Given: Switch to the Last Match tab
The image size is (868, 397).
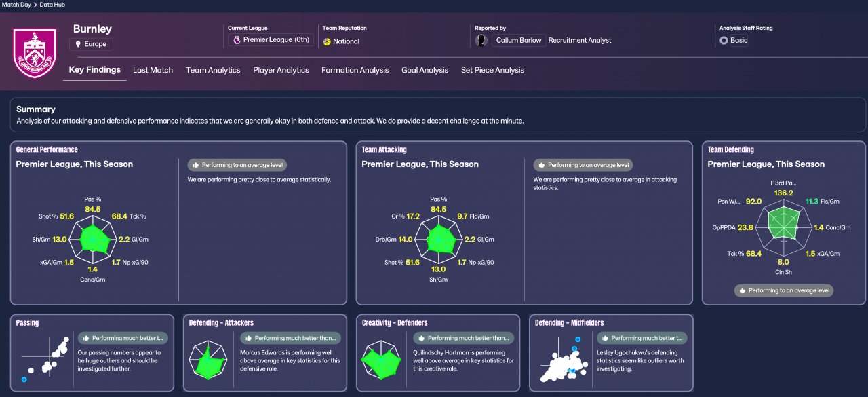Looking at the screenshot, I should click(x=153, y=70).
